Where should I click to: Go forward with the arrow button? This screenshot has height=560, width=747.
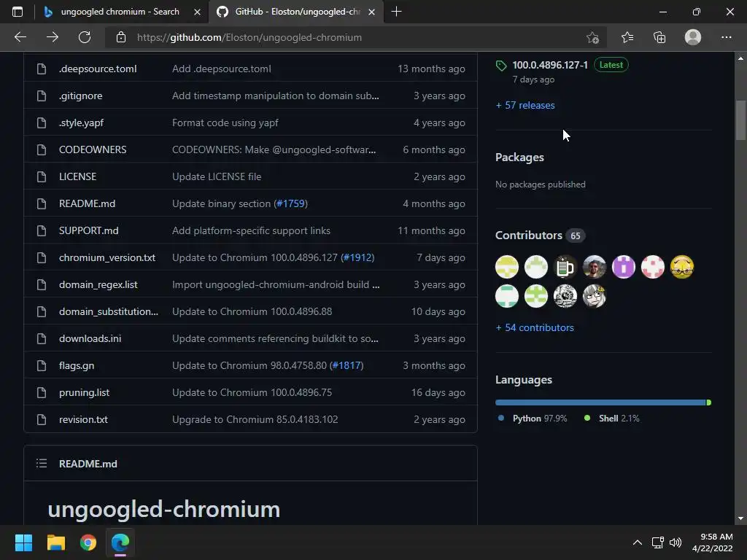click(53, 37)
